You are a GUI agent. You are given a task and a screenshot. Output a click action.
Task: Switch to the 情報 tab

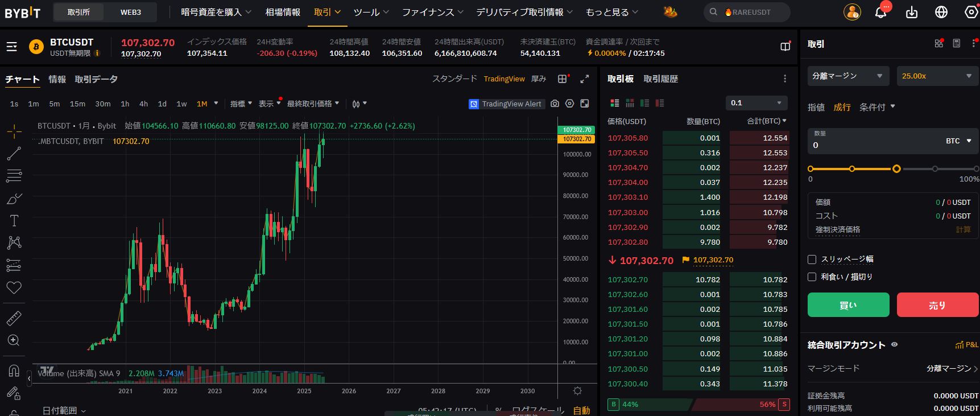point(57,79)
